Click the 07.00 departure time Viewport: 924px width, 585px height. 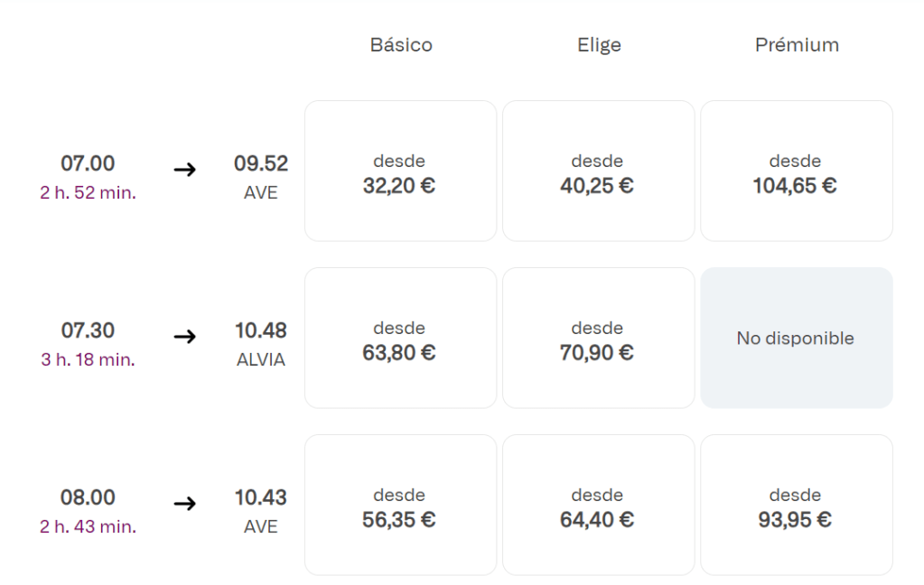coord(88,163)
